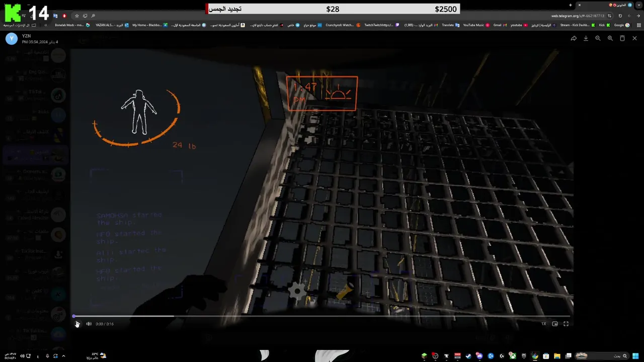Open the YouTube Music bookmark
The width and height of the screenshot is (644, 362).
(476, 25)
